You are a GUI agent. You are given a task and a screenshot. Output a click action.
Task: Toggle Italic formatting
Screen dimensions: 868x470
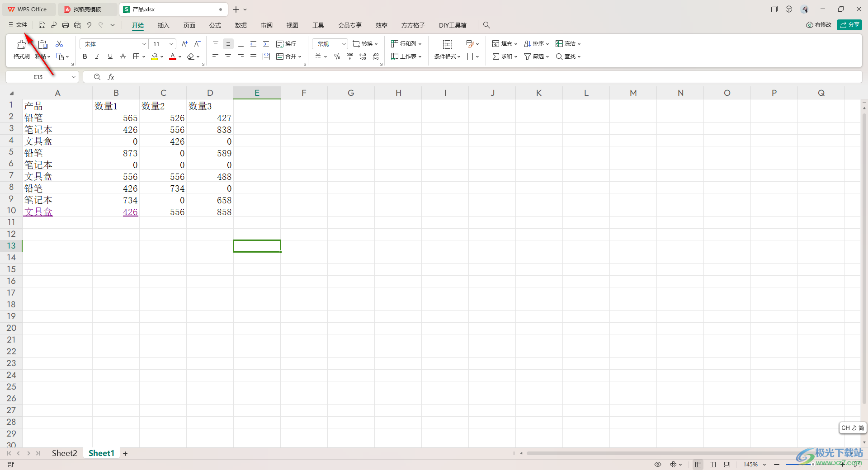pyautogui.click(x=97, y=56)
